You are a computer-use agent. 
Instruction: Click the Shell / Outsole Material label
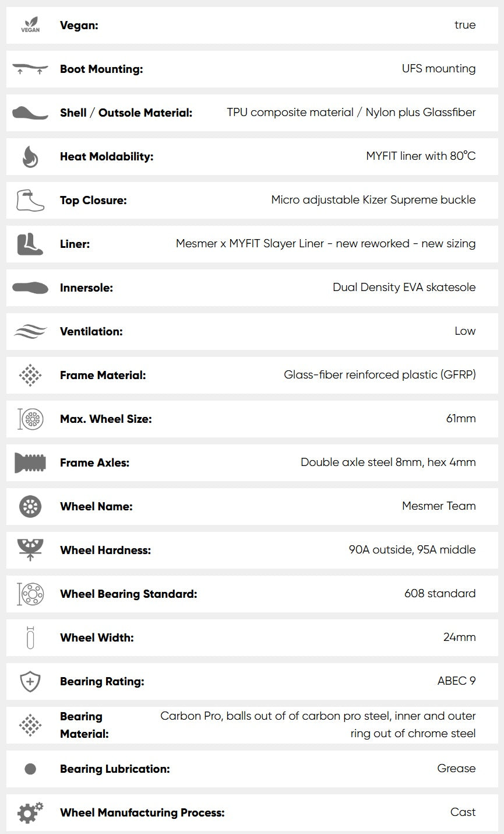(126, 113)
